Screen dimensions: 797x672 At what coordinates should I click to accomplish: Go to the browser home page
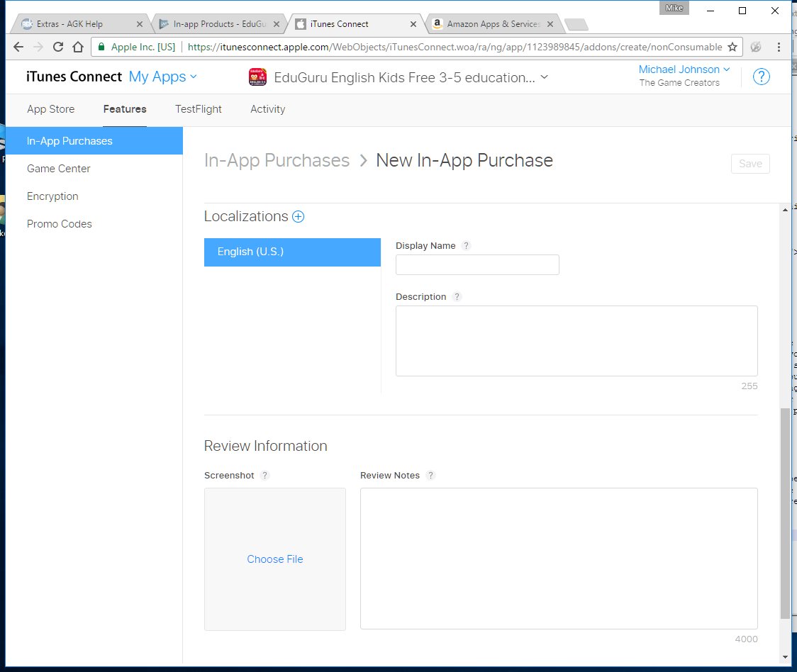[78, 47]
